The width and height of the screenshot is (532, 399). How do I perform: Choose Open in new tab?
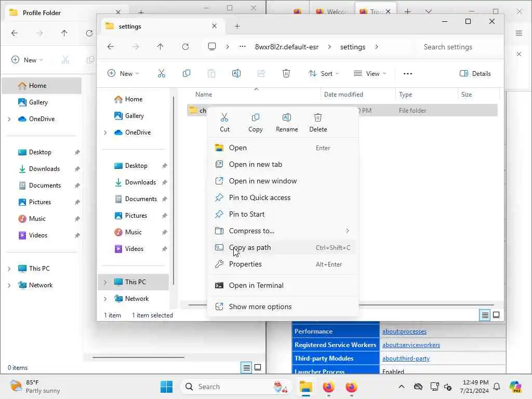[x=283, y=165]
